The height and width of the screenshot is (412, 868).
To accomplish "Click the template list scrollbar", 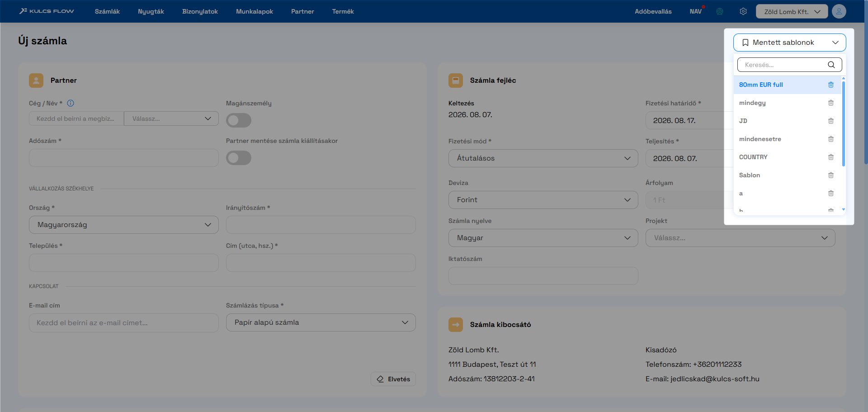I will click(844, 123).
